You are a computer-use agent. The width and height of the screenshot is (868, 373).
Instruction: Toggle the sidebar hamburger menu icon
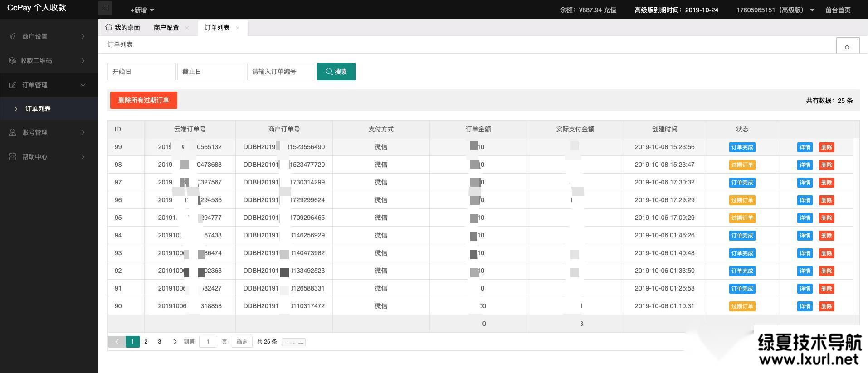(x=105, y=8)
